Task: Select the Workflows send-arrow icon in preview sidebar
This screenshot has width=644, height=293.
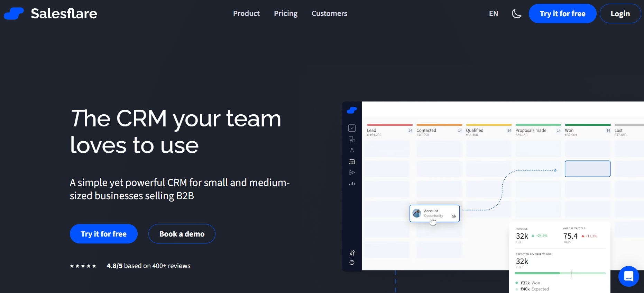Action: point(352,172)
